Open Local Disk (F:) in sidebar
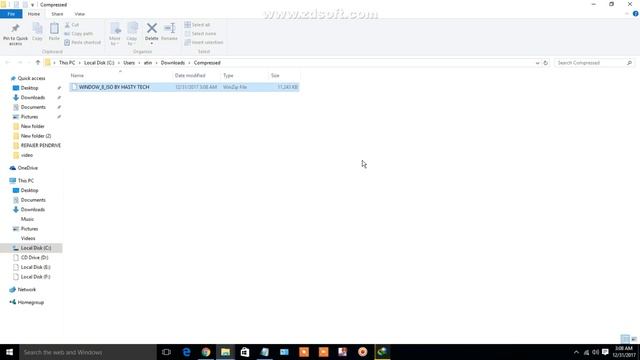 click(x=35, y=277)
